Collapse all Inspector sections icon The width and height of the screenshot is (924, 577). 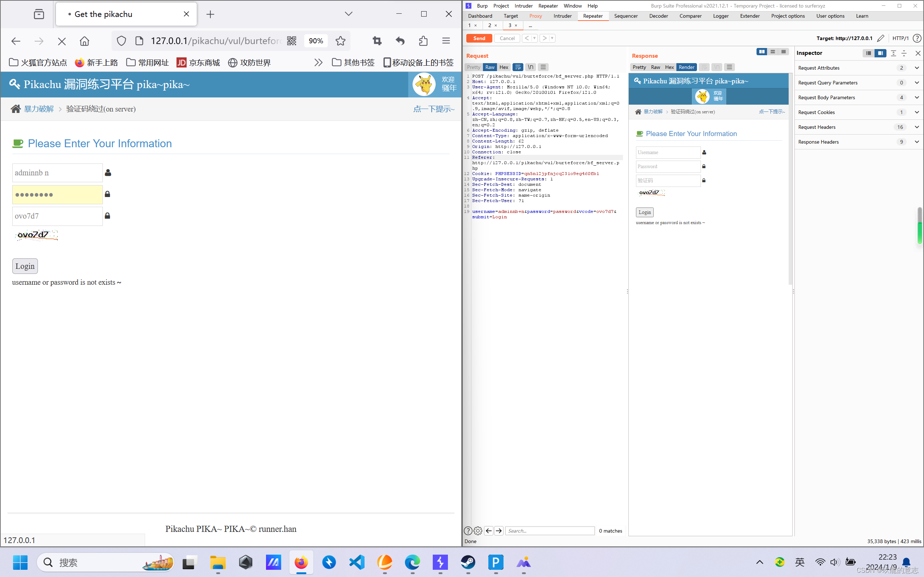904,53
